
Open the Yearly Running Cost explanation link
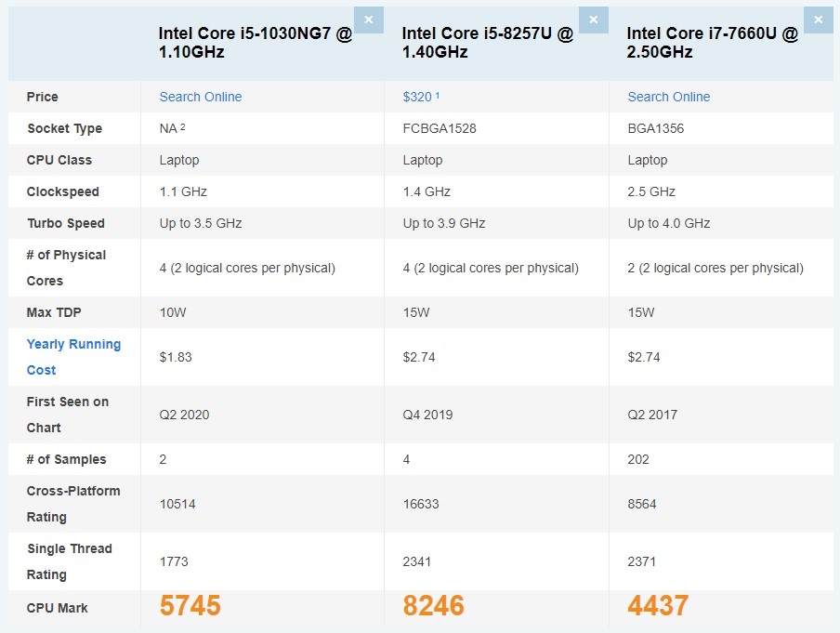73,356
